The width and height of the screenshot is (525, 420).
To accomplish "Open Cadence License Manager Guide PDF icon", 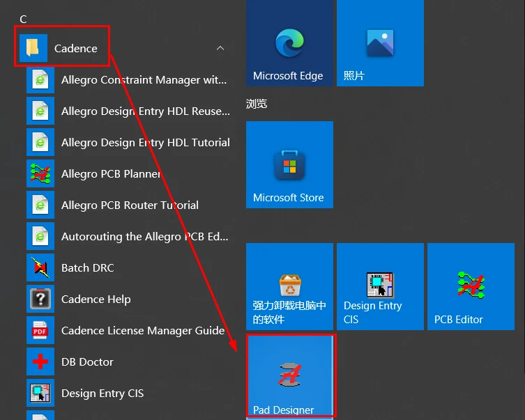I will [40, 330].
